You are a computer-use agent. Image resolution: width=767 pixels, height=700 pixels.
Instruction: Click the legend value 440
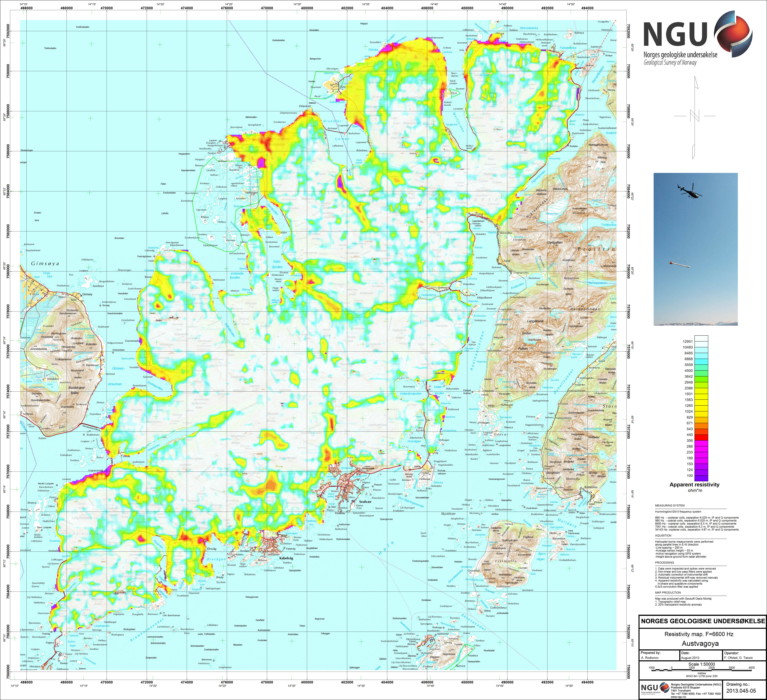[x=690, y=435]
